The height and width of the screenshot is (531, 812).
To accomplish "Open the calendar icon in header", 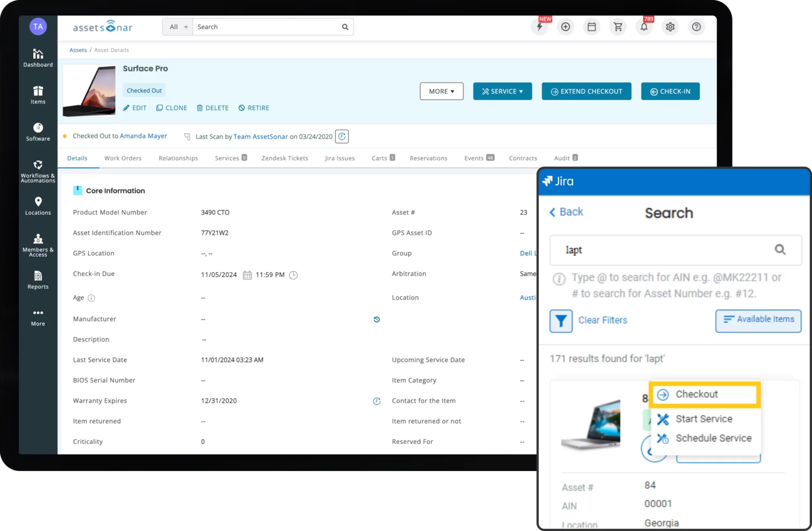I will pyautogui.click(x=592, y=27).
